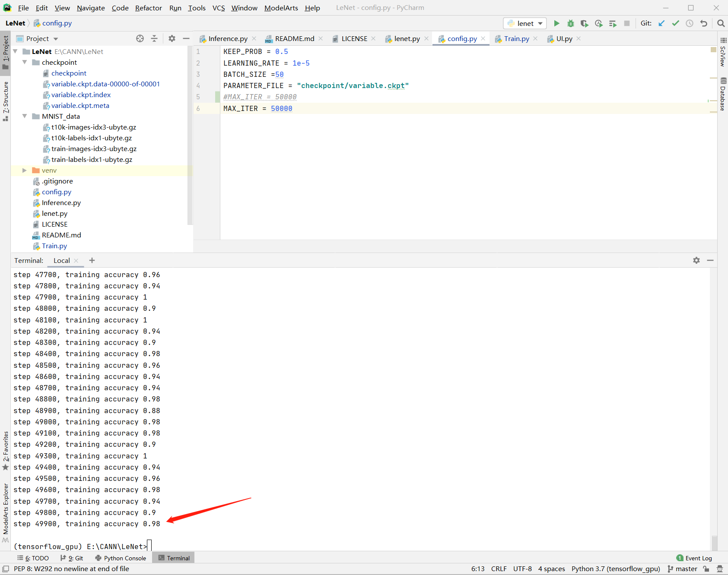The image size is (728, 575).
Task: Rollback changes with the undo arrow
Action: point(704,23)
